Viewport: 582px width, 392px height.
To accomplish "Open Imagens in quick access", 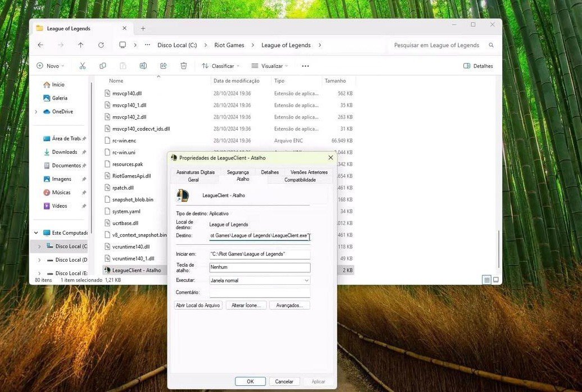I will pyautogui.click(x=58, y=179).
